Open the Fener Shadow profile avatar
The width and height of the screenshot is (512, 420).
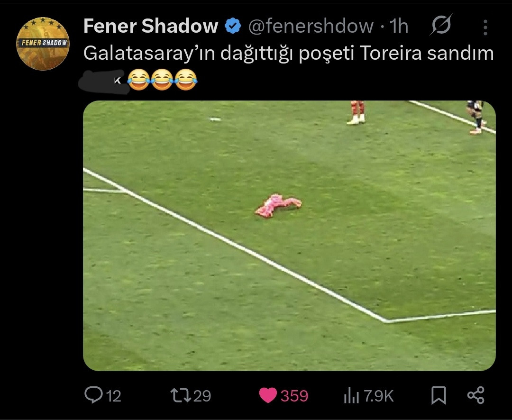[43, 44]
